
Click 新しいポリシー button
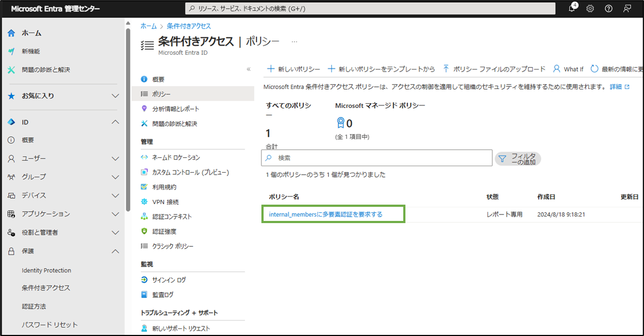click(293, 69)
